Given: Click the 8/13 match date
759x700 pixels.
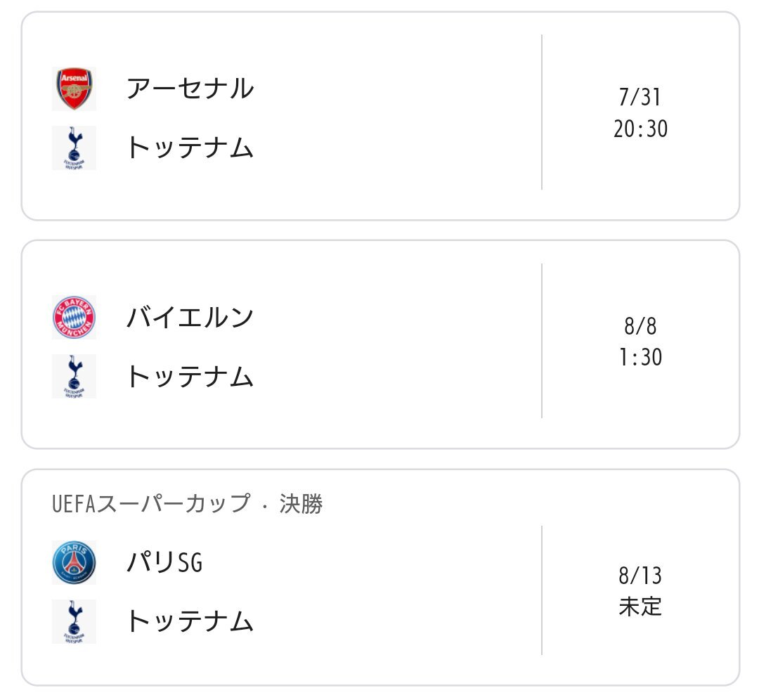Looking at the screenshot, I should tap(640, 576).
